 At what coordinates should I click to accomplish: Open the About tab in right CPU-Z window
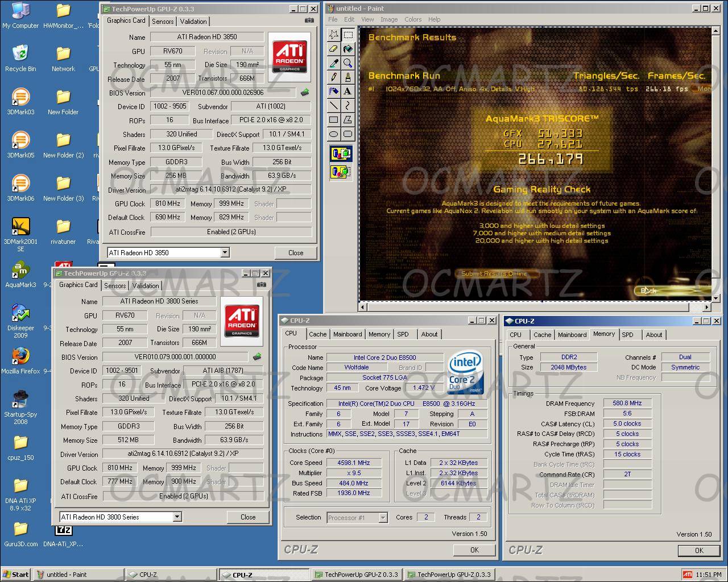pos(653,335)
